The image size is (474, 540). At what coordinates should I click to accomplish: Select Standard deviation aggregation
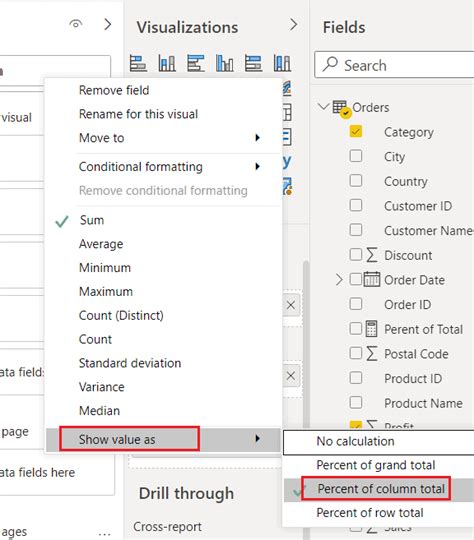(x=164, y=363)
